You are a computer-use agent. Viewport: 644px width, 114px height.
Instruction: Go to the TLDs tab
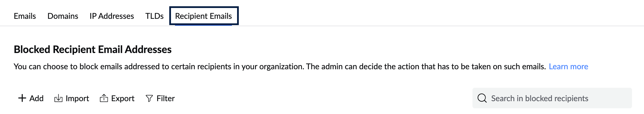click(154, 16)
